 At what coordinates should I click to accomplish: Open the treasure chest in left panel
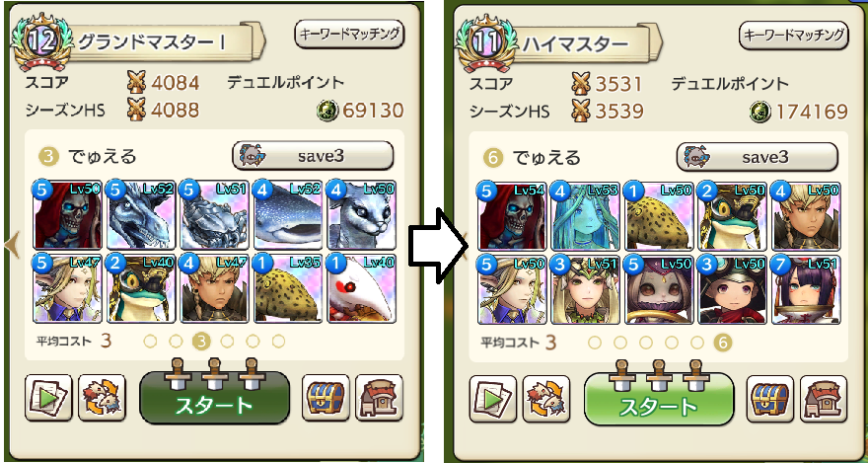coord(325,398)
